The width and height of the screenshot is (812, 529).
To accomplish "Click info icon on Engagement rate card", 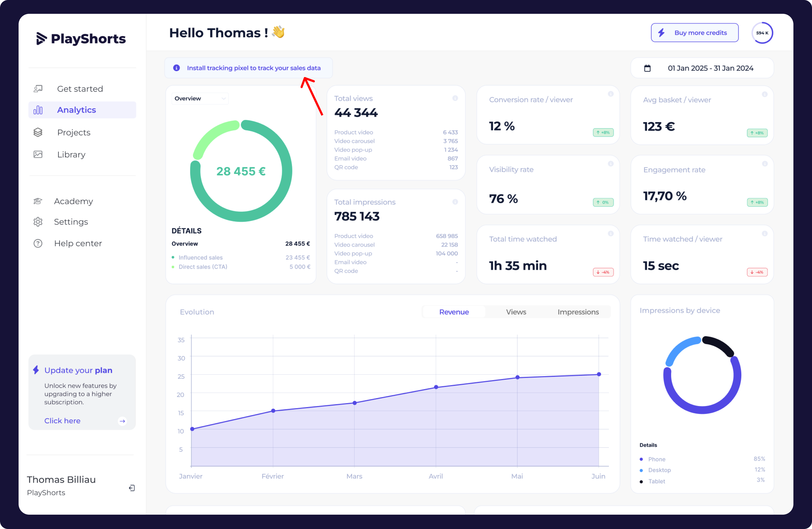I will pyautogui.click(x=764, y=164).
